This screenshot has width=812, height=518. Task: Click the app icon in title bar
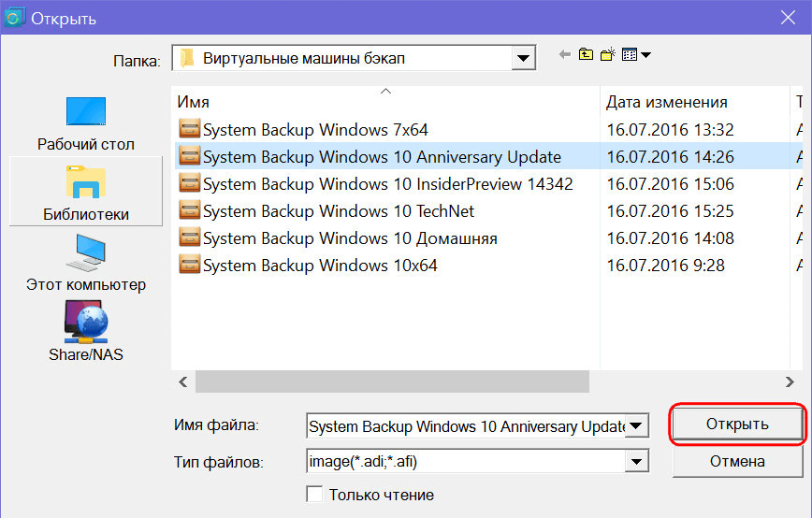(x=13, y=17)
